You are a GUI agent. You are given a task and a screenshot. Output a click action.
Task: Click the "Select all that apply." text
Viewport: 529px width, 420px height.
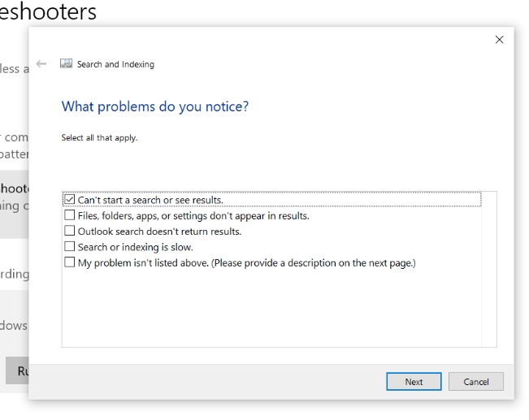click(99, 137)
